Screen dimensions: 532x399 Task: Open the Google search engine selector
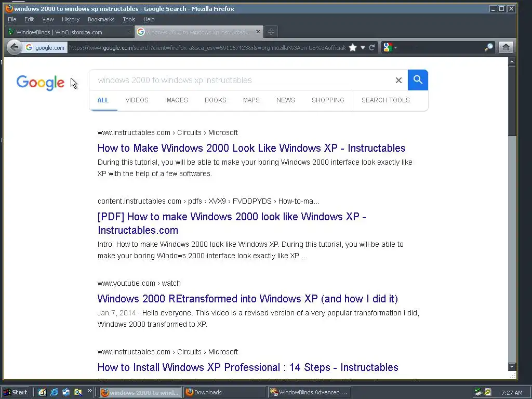390,47
